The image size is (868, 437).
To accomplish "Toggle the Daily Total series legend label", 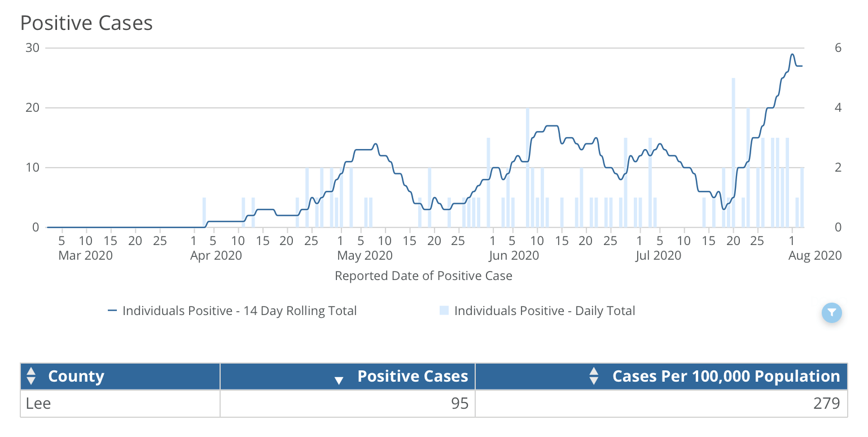I will point(544,311).
